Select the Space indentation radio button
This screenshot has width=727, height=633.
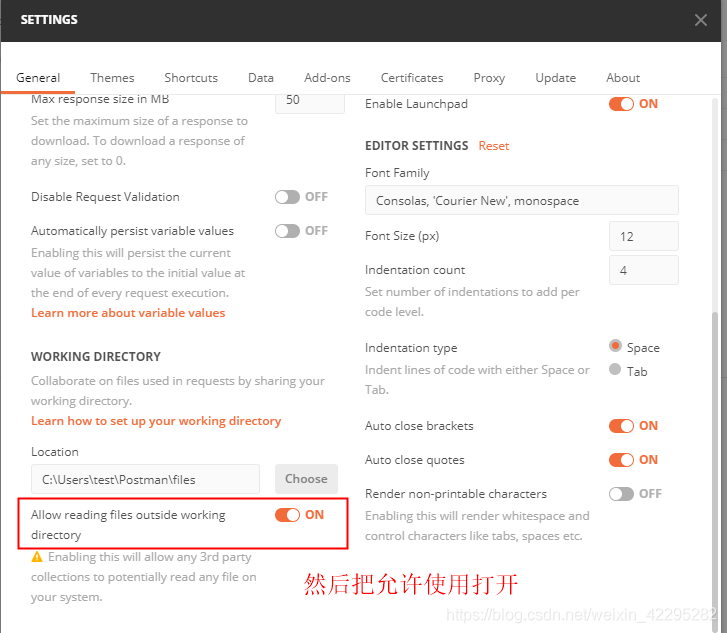coord(615,345)
